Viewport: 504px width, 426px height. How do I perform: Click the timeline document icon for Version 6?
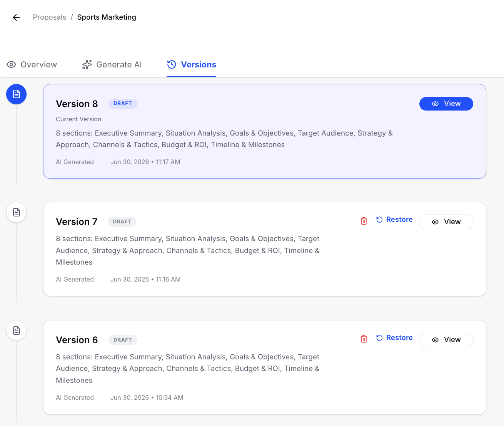(17, 330)
